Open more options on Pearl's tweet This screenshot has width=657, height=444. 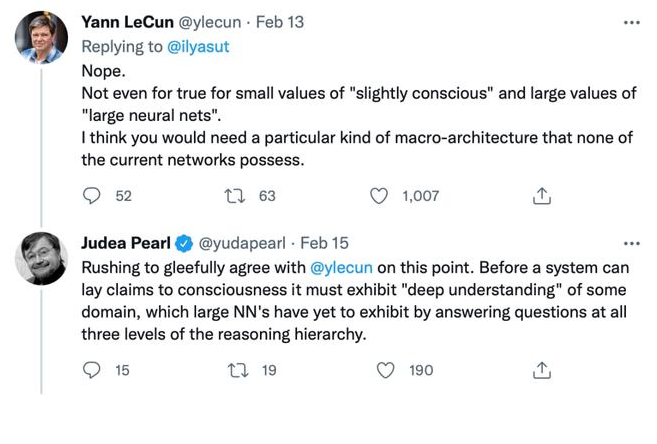tap(631, 243)
